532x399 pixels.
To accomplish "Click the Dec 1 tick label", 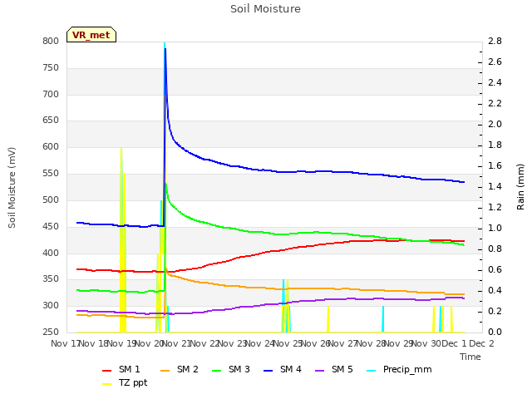I will 454,343.
